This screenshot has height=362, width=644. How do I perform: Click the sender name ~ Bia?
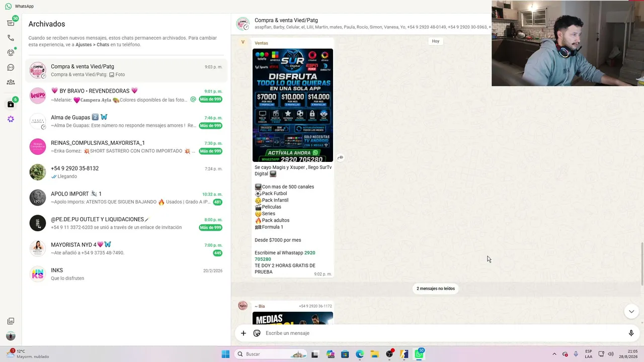tap(260, 306)
